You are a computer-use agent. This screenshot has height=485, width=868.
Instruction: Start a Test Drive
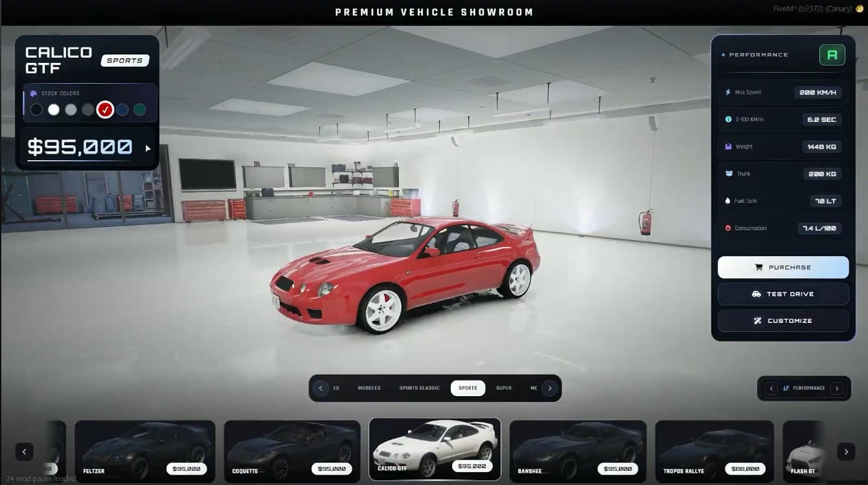[783, 294]
